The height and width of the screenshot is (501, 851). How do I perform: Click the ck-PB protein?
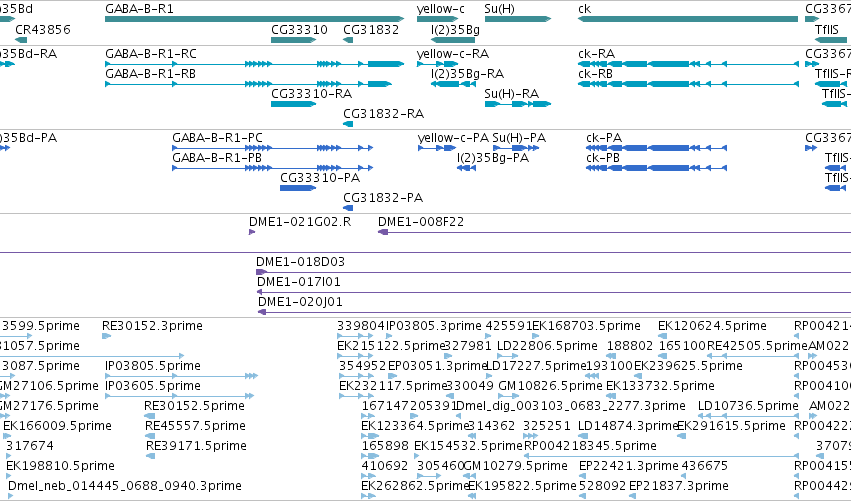(656, 168)
